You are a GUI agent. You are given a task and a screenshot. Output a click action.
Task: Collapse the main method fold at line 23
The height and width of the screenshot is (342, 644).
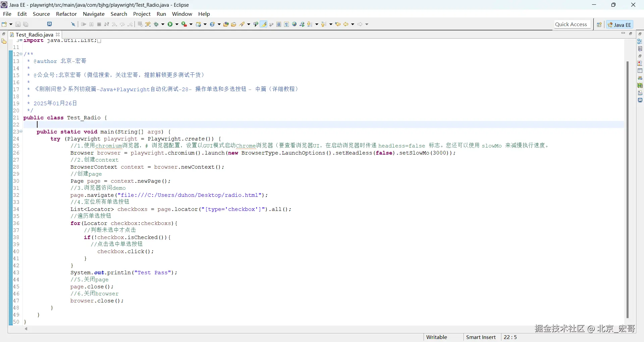21,131
